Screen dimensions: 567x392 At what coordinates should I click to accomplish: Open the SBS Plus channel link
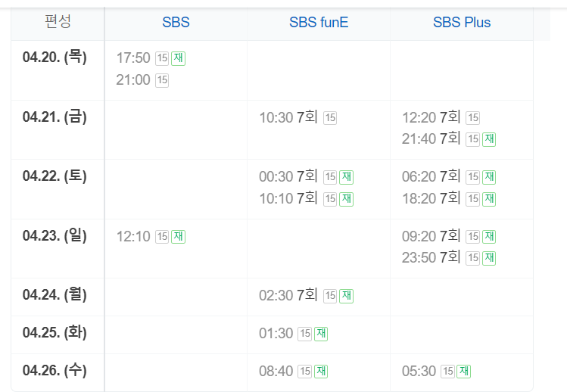[x=462, y=22]
